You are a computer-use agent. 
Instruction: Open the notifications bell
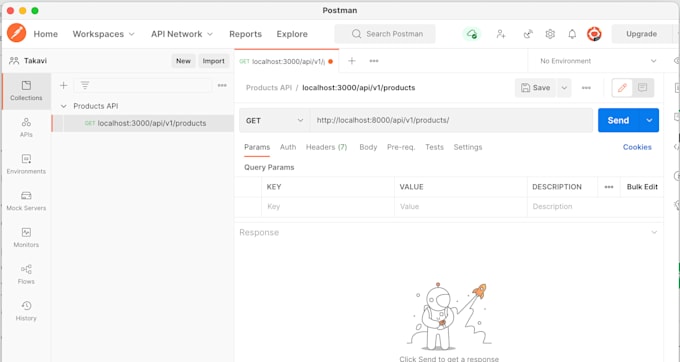pos(572,34)
